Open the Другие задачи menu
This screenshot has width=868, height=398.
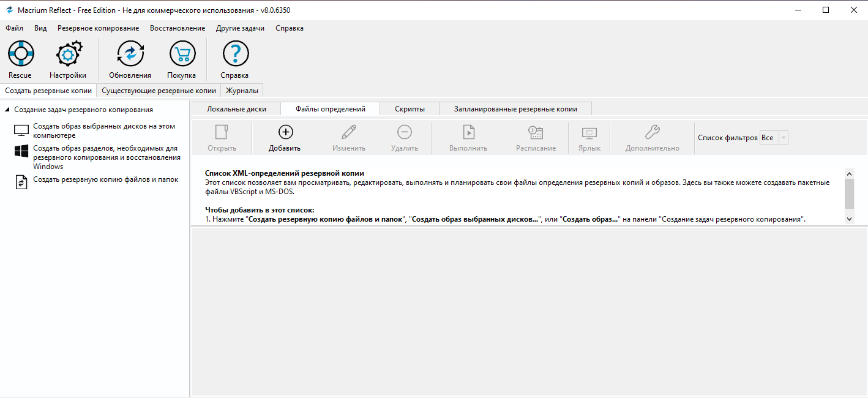coord(240,28)
